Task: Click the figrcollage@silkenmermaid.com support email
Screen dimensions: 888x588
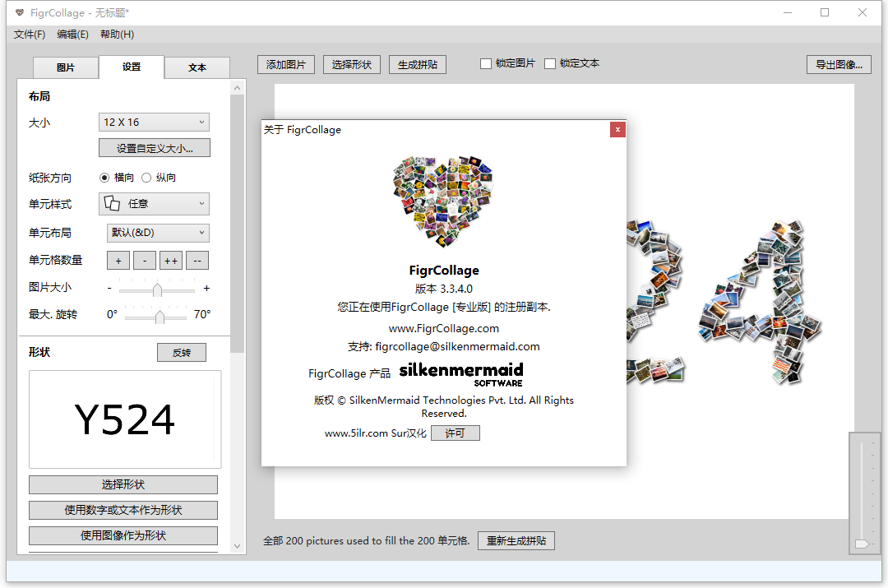Action: tap(458, 347)
